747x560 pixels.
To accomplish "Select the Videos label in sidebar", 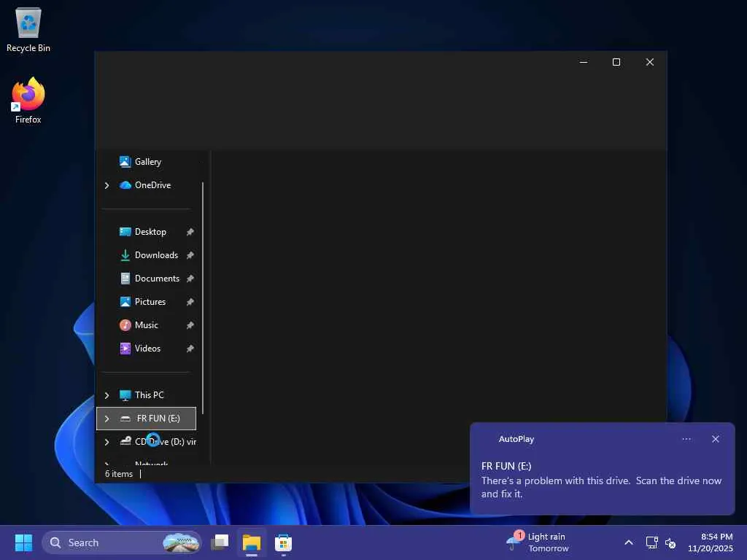I will 147,349.
